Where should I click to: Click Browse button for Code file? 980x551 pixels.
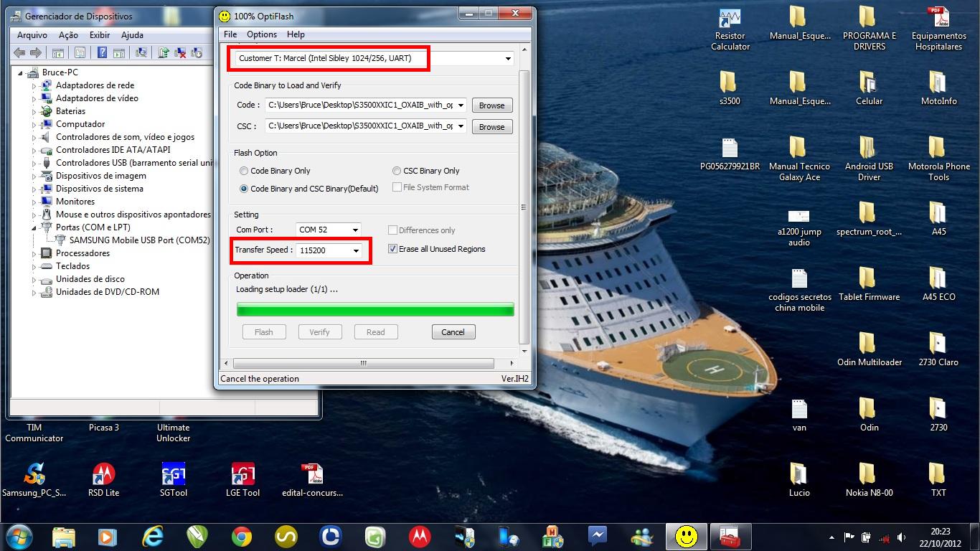(491, 105)
